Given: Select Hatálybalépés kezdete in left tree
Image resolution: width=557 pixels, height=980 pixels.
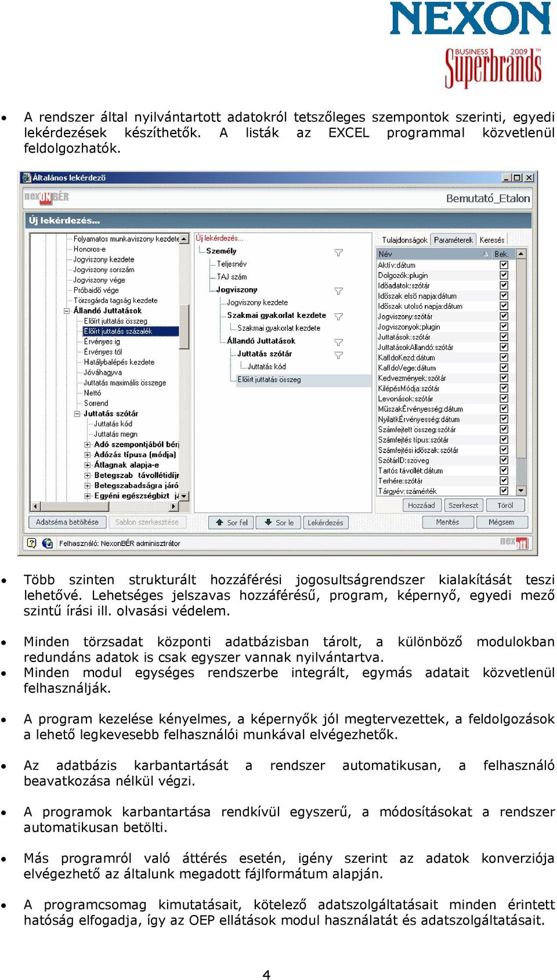Looking at the screenshot, I should tap(119, 362).
